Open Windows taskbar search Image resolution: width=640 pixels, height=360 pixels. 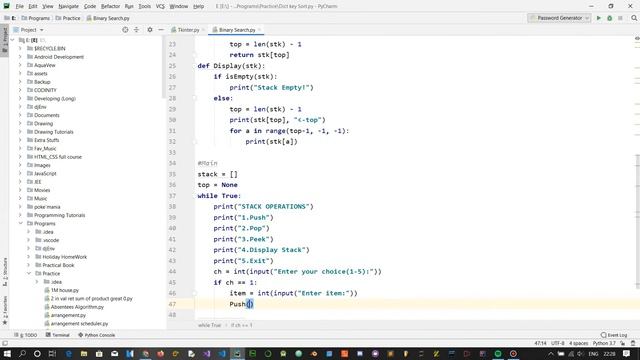tap(22, 353)
